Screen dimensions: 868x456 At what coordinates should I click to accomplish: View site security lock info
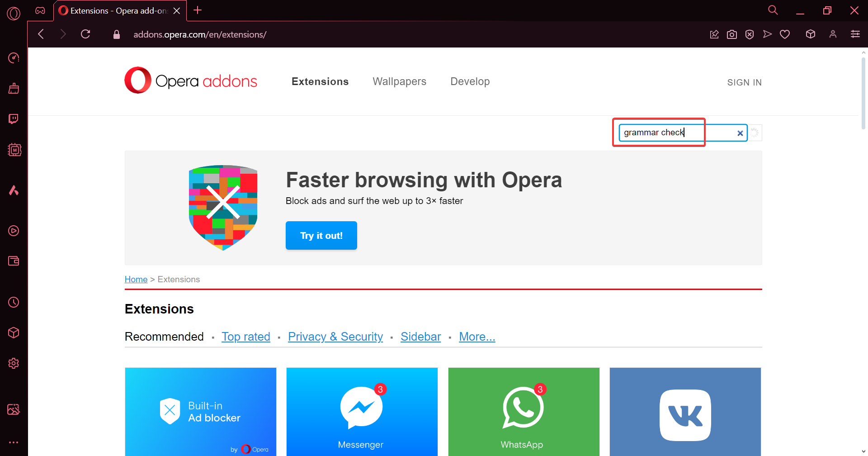pos(117,34)
